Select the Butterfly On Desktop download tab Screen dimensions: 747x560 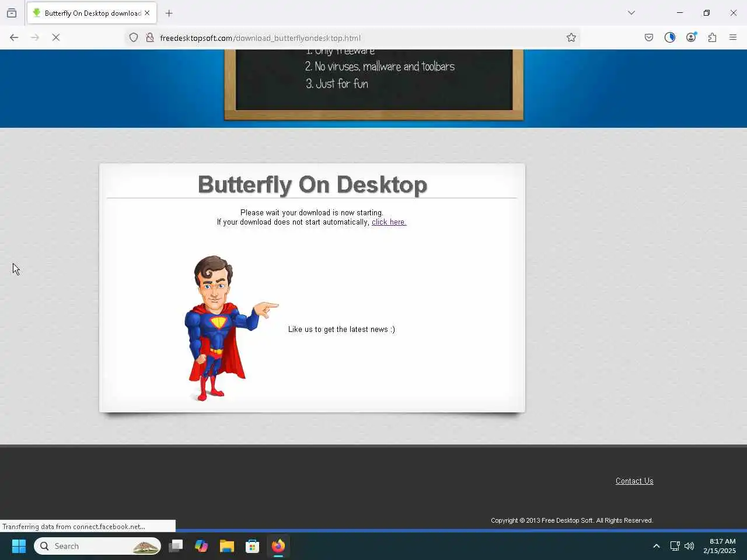(92, 13)
